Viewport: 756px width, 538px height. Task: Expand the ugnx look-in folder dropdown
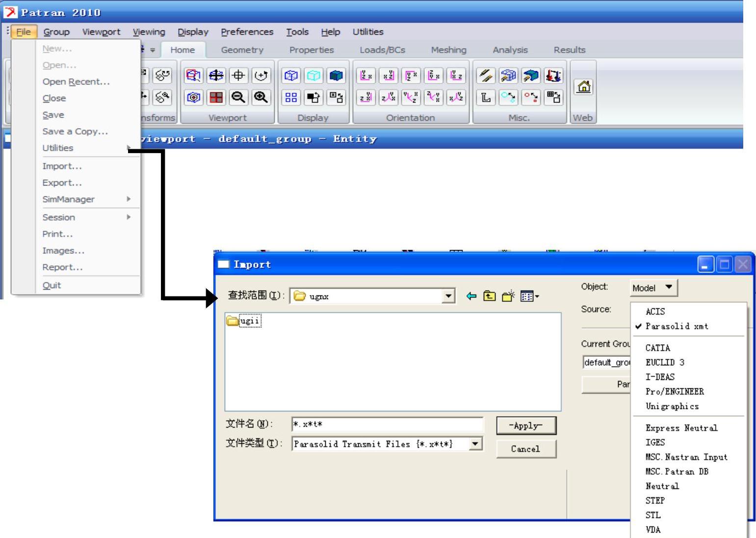tap(448, 296)
